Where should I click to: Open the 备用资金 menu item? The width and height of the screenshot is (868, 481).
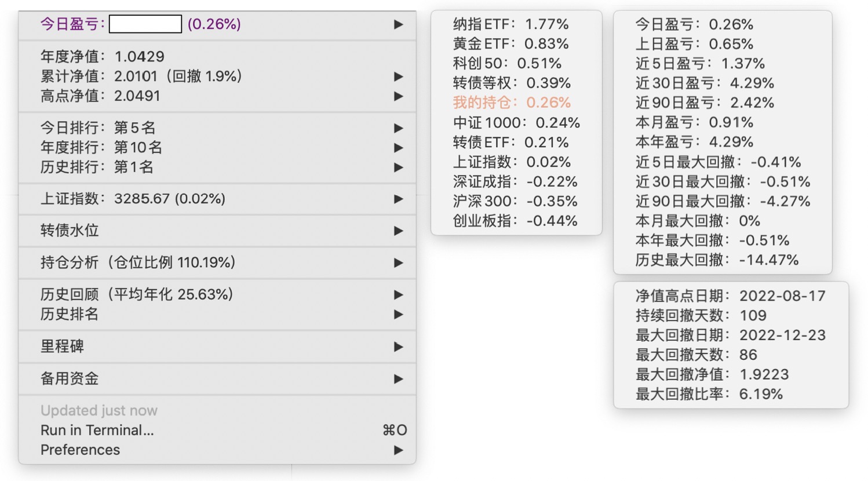(70, 379)
